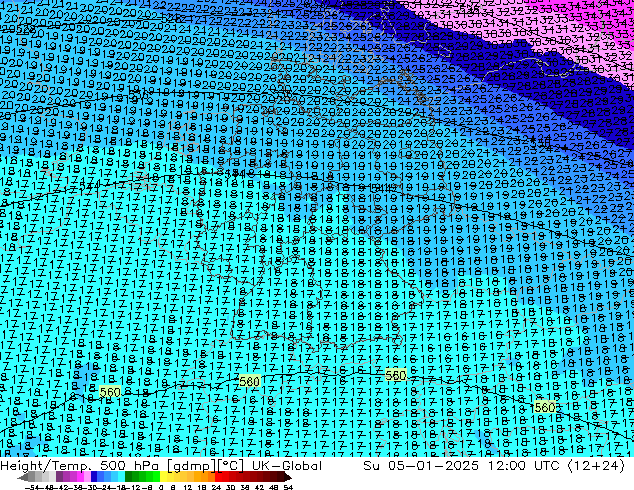
Task: Click the "54" tick label under the colorbar
Action: 288,487
